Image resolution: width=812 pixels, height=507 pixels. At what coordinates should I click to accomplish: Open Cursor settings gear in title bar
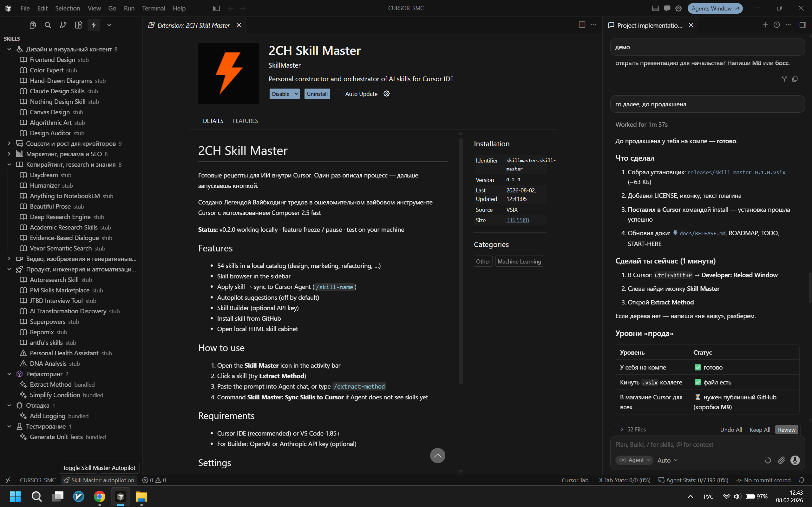pos(678,8)
